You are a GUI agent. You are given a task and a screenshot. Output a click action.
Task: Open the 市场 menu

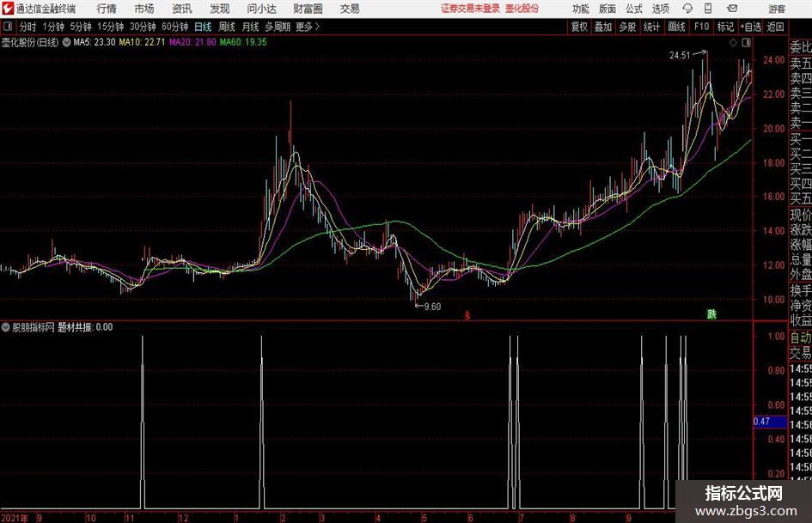[144, 9]
